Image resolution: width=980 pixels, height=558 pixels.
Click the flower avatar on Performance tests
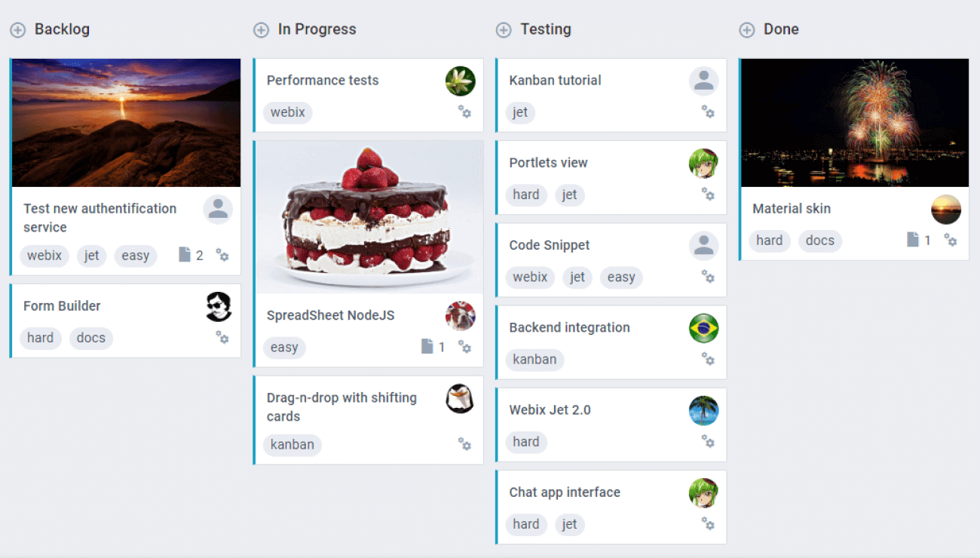(461, 81)
